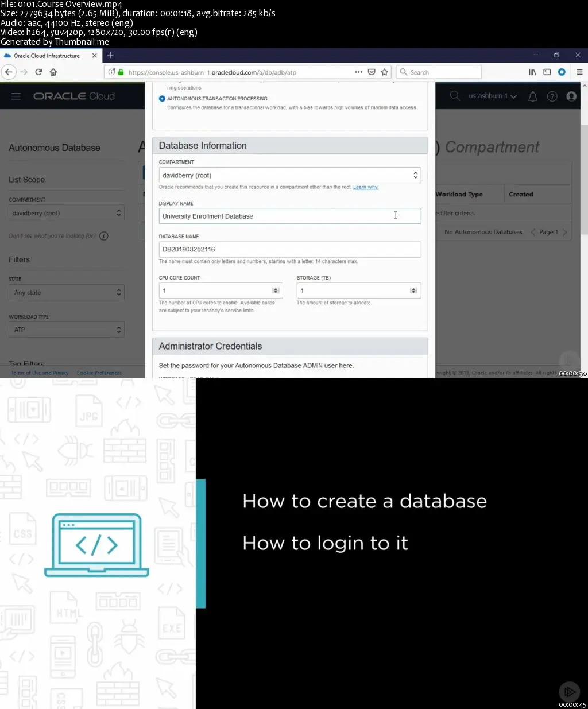Open the Oracle Cloud user profile icon
The height and width of the screenshot is (709, 588).
[x=571, y=96]
